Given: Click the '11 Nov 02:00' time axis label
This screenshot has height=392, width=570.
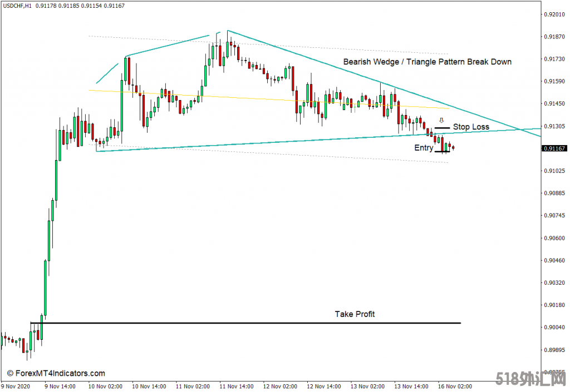Looking at the screenshot, I should [193, 386].
